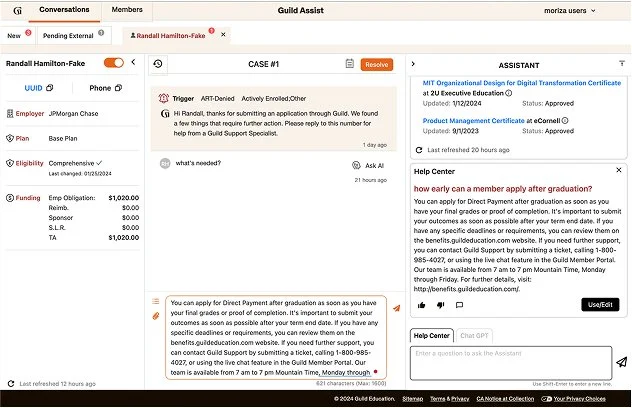Collapse the member details panel chevron
632x408 pixels.
[x=133, y=62]
